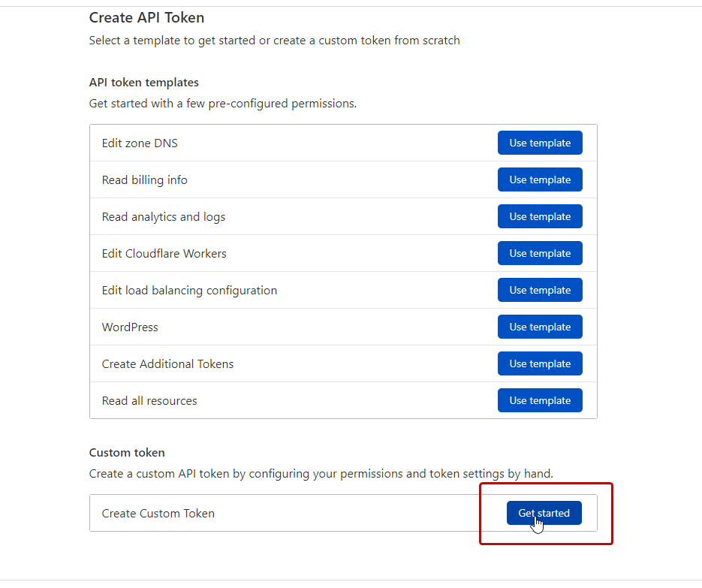Use the Read all resources template
Image resolution: width=702 pixels, height=588 pixels.
click(540, 400)
